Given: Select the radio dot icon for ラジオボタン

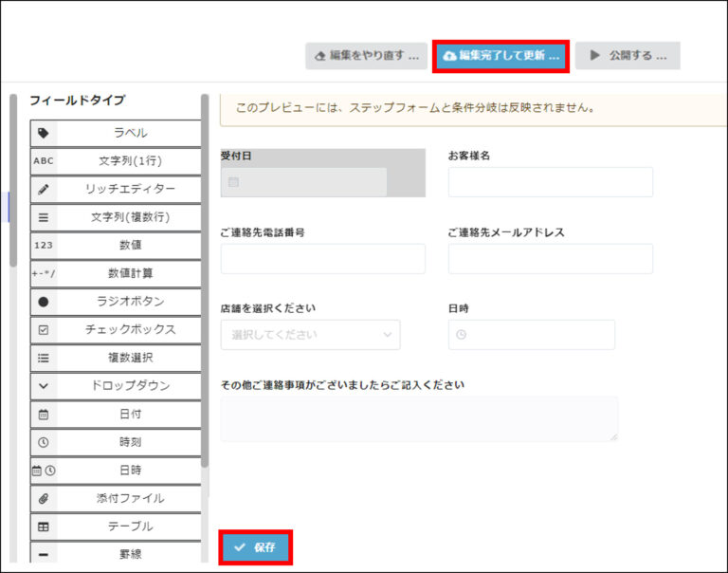Looking at the screenshot, I should (x=43, y=302).
